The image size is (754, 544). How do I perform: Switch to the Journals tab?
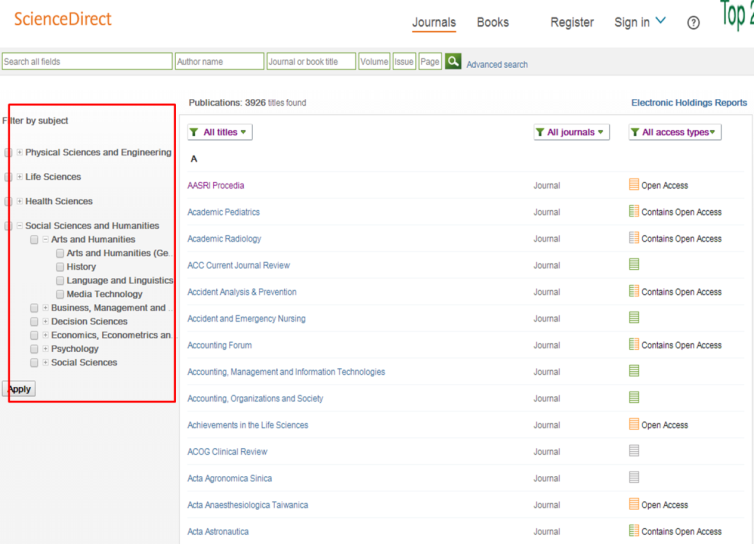tap(434, 23)
